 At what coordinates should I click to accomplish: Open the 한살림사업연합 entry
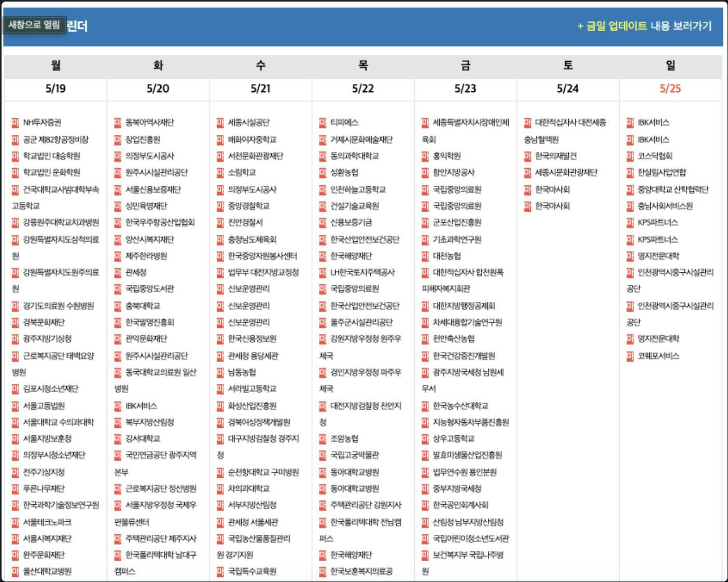662,173
